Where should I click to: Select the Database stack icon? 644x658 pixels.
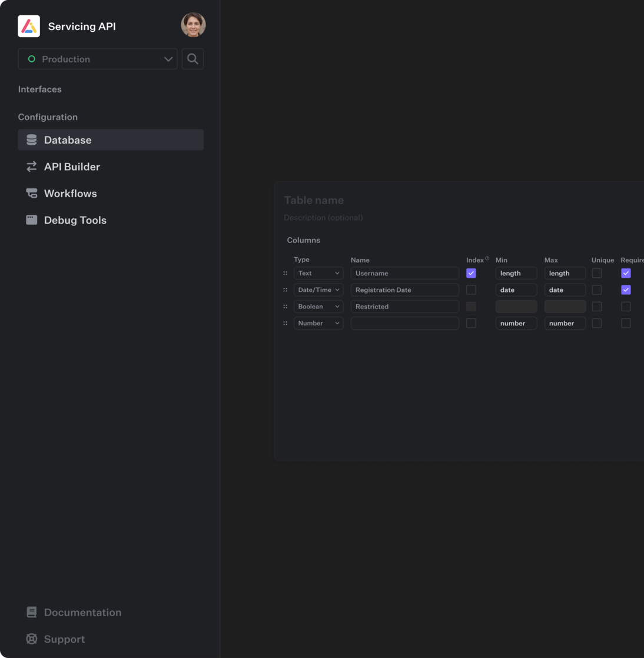[31, 139]
